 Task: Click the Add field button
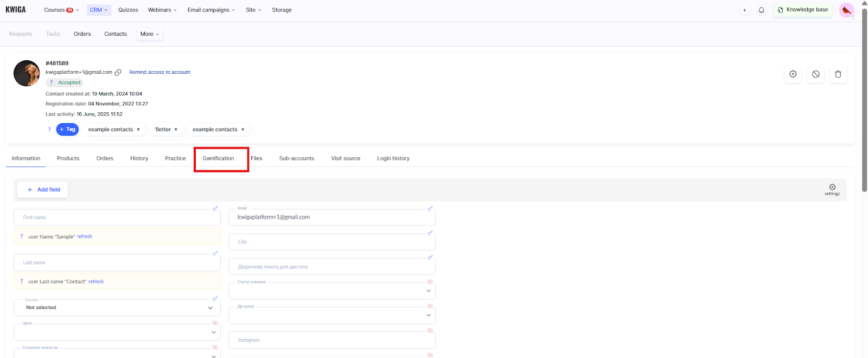tap(43, 190)
